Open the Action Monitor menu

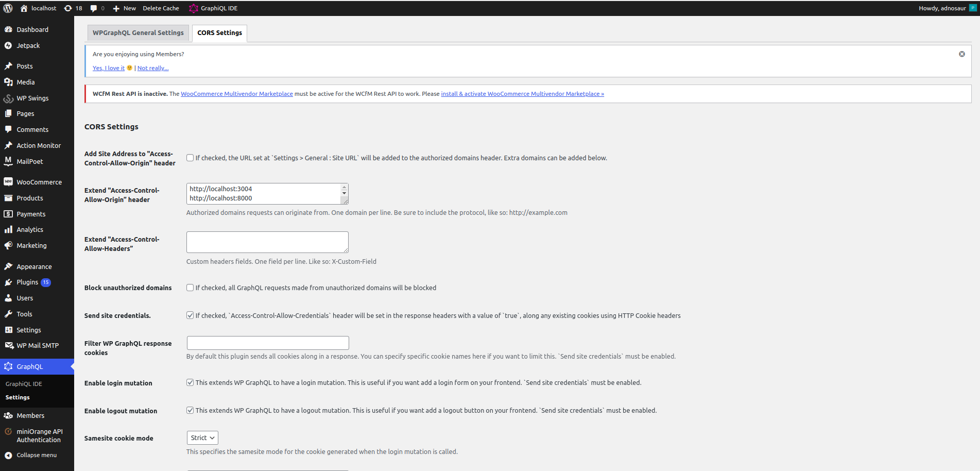[x=37, y=145]
